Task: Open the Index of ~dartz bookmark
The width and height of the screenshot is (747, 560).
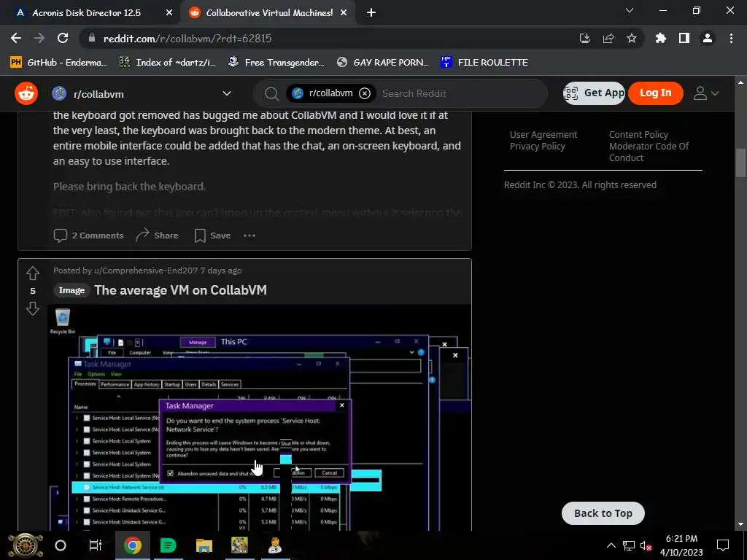Action: tap(167, 63)
